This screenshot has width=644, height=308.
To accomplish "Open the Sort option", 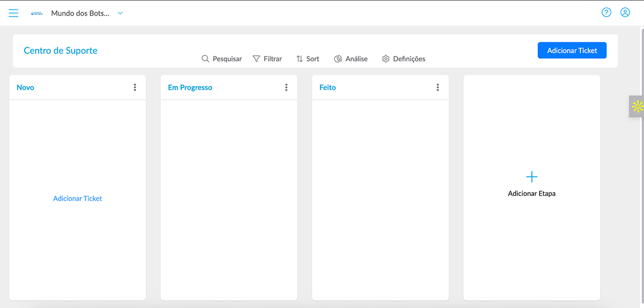I will 308,59.
